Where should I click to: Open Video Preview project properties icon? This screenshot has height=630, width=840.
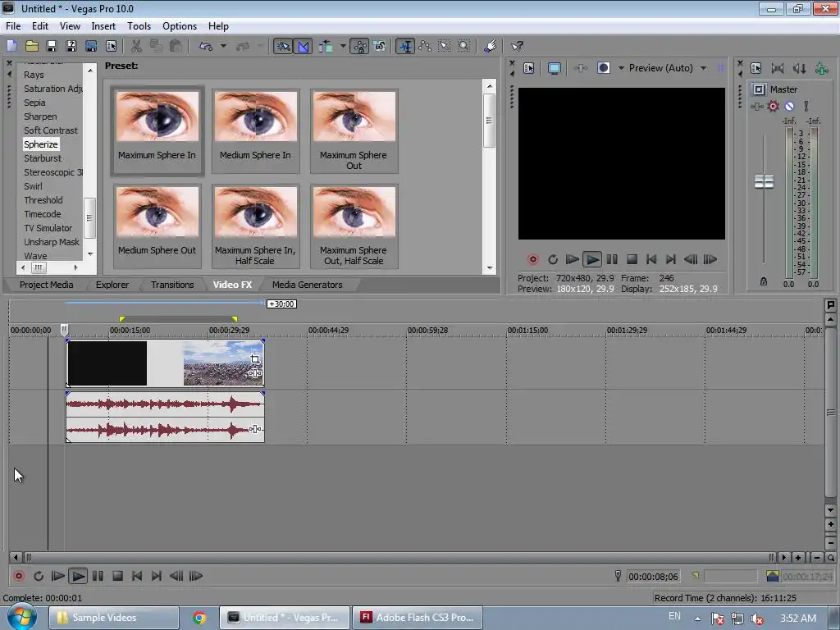point(529,68)
